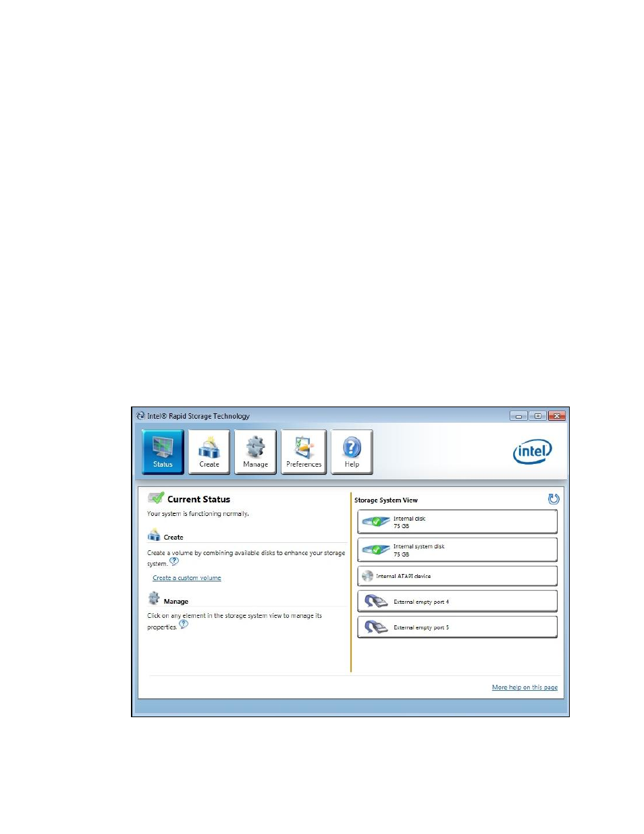The width and height of the screenshot is (644, 834).
Task: Show help tooltip for Manage section
Action: coord(184,624)
